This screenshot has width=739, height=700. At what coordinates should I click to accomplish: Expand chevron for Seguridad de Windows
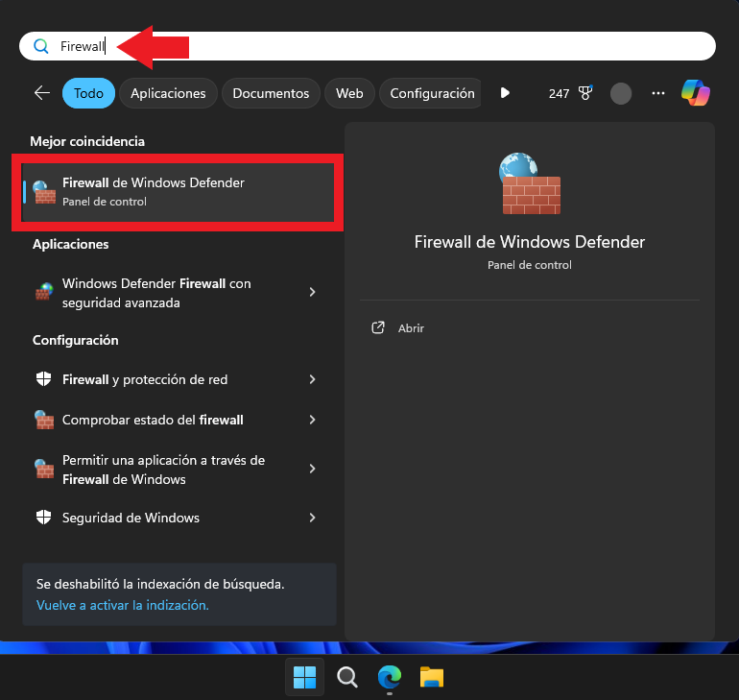[313, 518]
